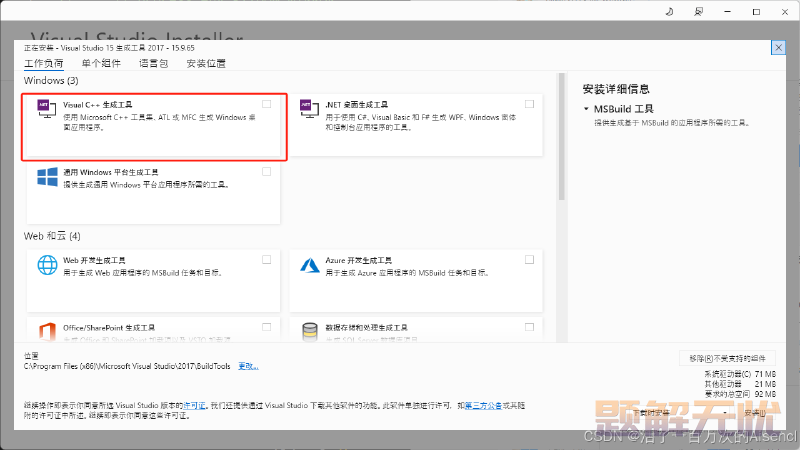Image resolution: width=800 pixels, height=450 pixels.
Task: Click the workload list vertical scrollbar thumb
Action: tap(562, 137)
